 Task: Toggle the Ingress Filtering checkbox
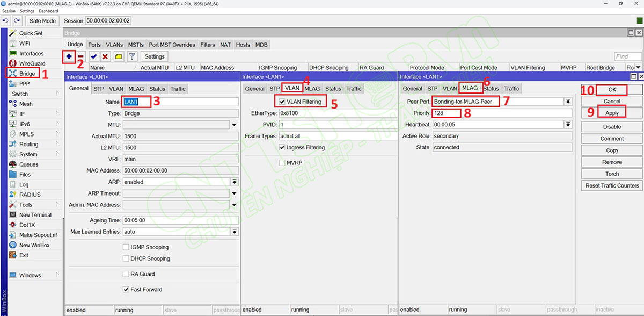282,147
